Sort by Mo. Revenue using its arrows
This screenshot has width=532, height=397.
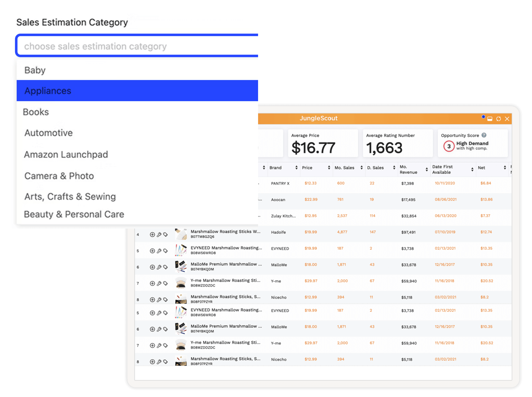click(426, 170)
